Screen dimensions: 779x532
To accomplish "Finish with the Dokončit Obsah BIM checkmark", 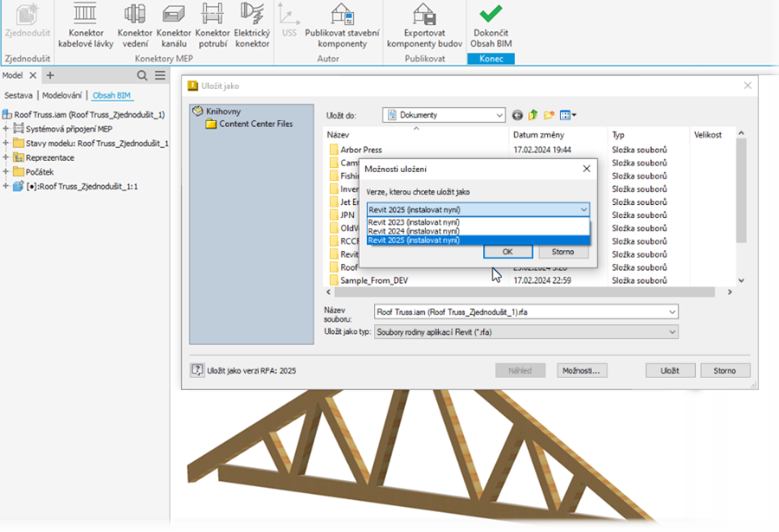I will (491, 26).
